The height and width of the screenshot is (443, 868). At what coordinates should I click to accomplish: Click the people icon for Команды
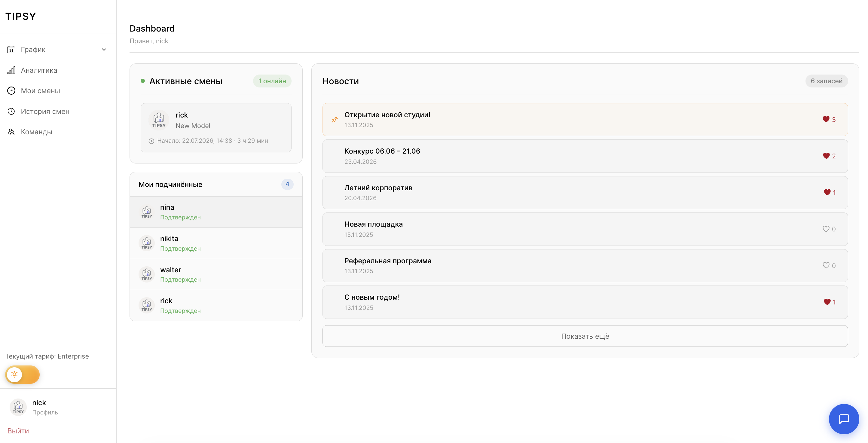(11, 132)
